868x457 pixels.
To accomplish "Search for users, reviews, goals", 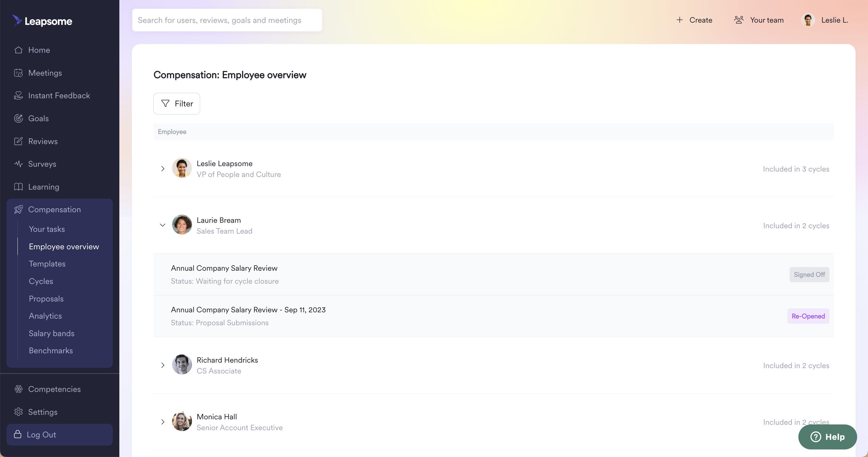I will point(227,20).
